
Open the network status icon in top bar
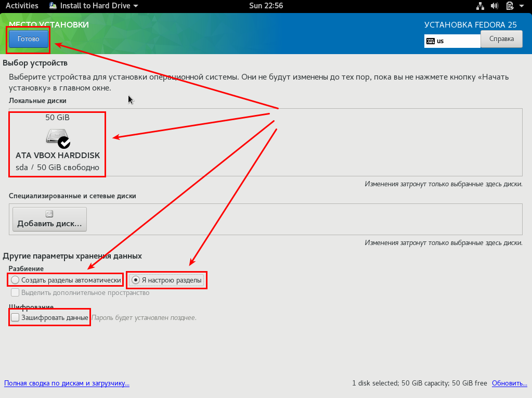(x=480, y=6)
